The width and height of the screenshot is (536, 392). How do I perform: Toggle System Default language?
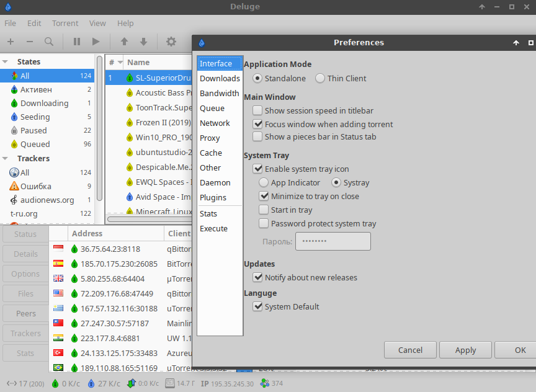[257, 306]
